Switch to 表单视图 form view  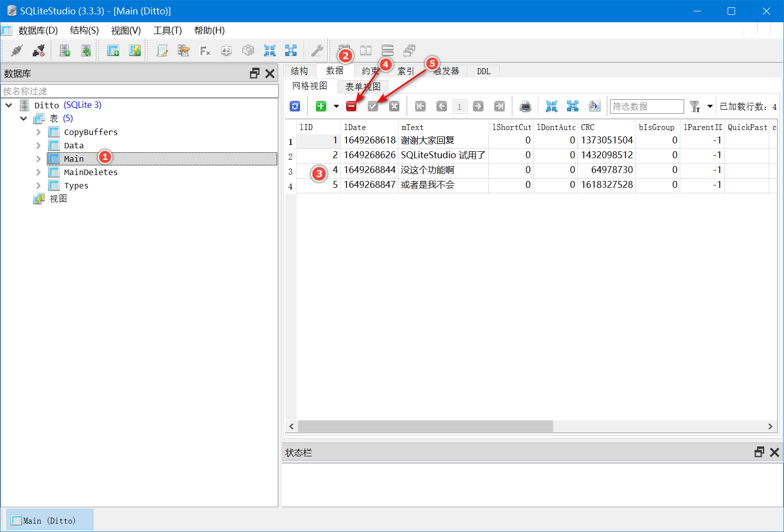(x=363, y=87)
